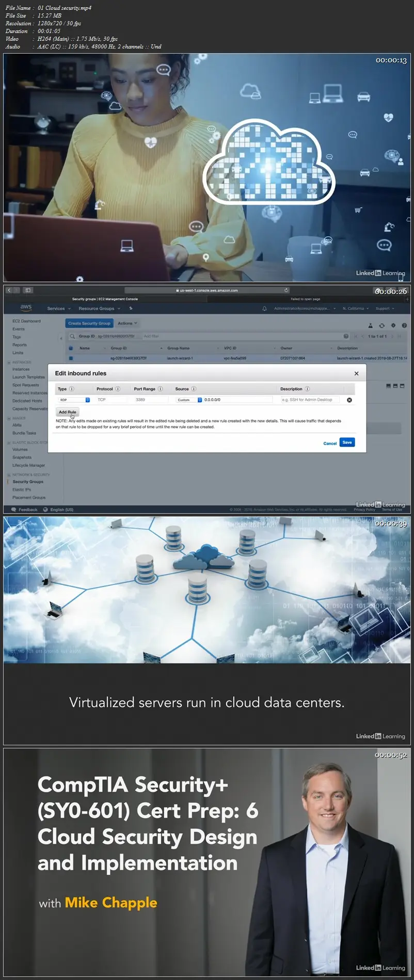The width and height of the screenshot is (414, 980).
Task: Open the N. California region dropdown
Action: coord(356,308)
